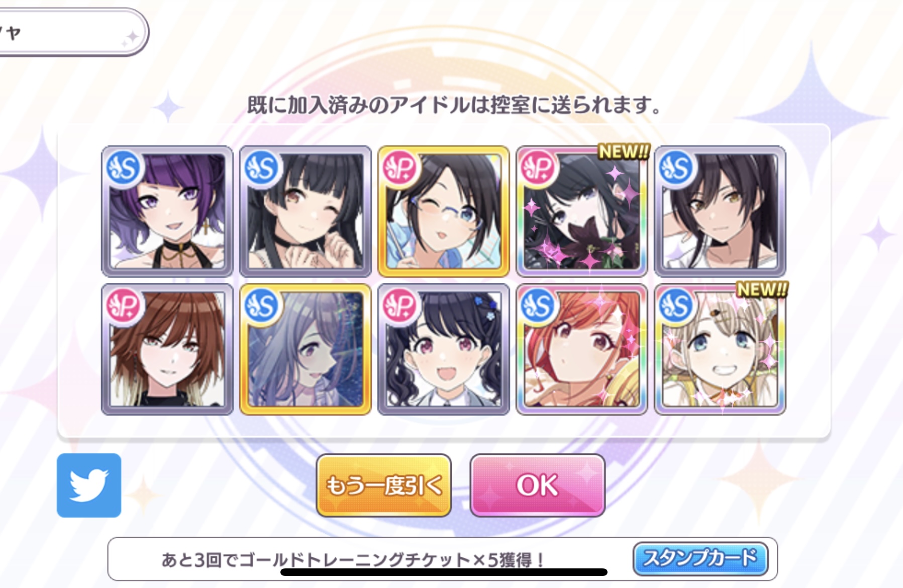903x588 pixels.
Task: Select the dark ponytail idol card
Action: point(720,212)
